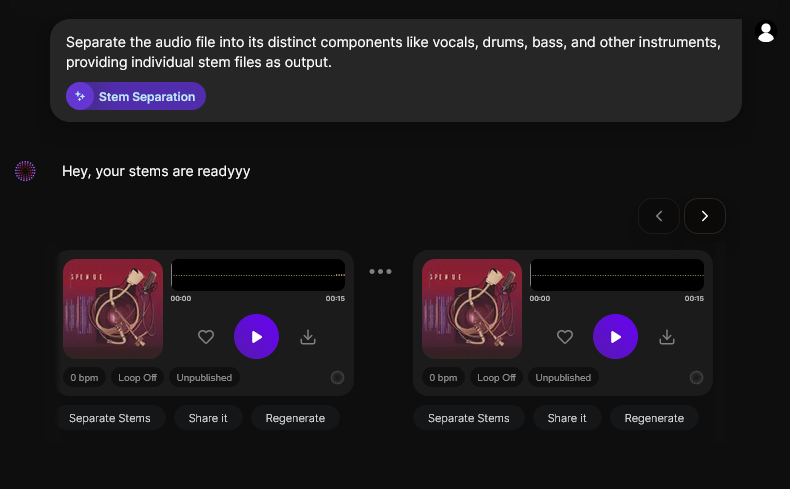Click the user profile avatar icon
790x489 pixels.
(766, 32)
